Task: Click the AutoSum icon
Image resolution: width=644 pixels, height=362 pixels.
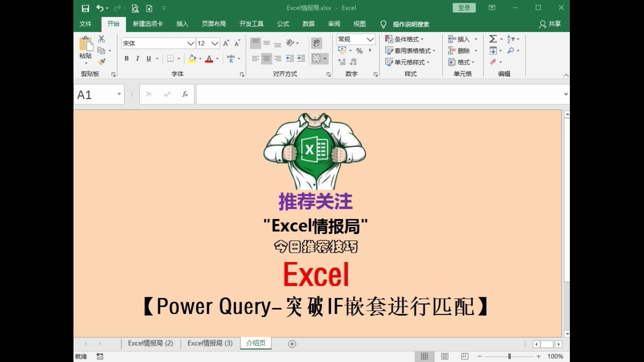Action: pyautogui.click(x=493, y=39)
